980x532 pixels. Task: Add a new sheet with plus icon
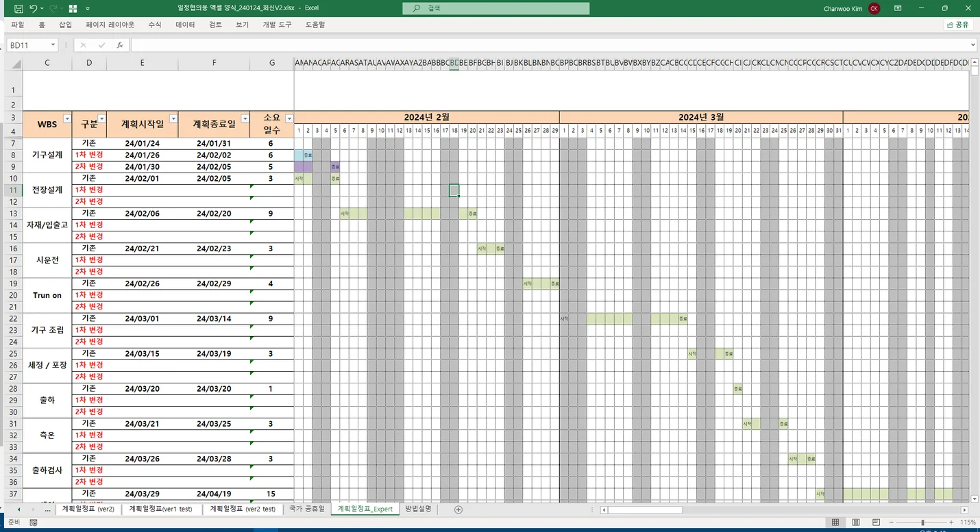tap(458, 509)
